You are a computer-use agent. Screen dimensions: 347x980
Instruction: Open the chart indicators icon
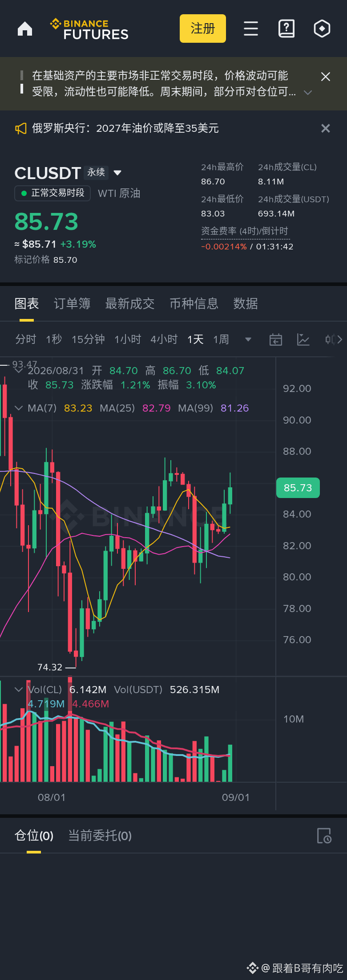[x=303, y=339]
